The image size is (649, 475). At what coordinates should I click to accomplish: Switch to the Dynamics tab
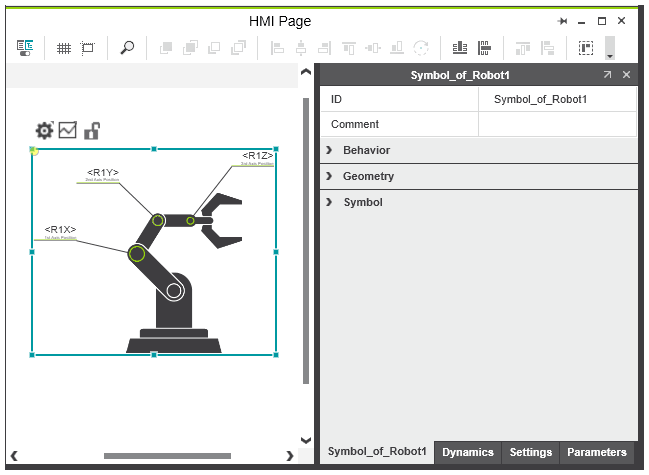pyautogui.click(x=468, y=452)
